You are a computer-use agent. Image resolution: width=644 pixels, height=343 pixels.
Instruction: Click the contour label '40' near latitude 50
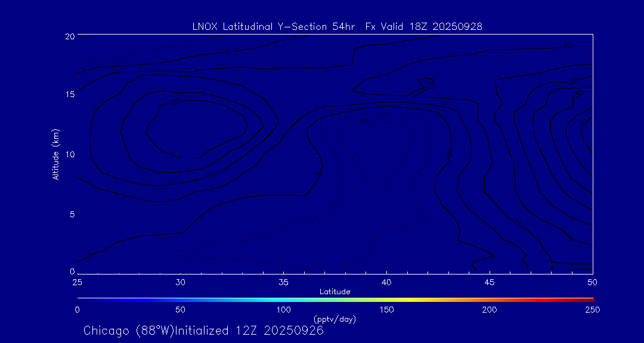584,122
